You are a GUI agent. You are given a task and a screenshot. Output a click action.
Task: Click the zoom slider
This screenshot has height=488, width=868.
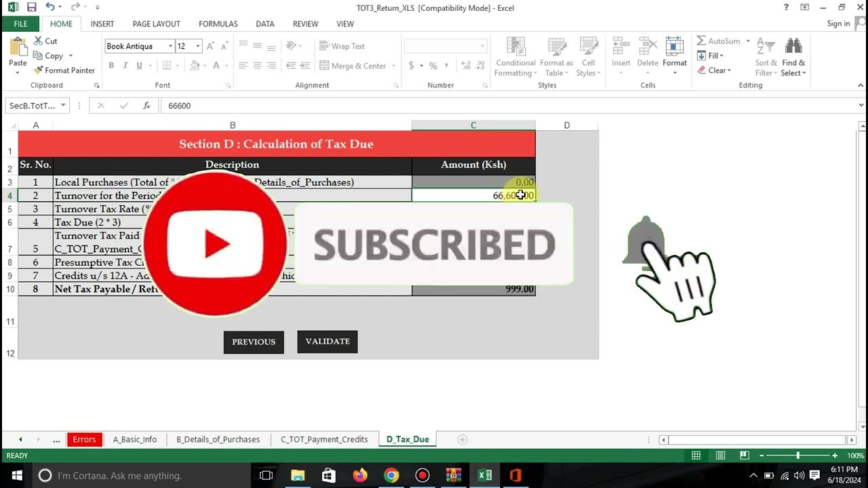coord(797,455)
